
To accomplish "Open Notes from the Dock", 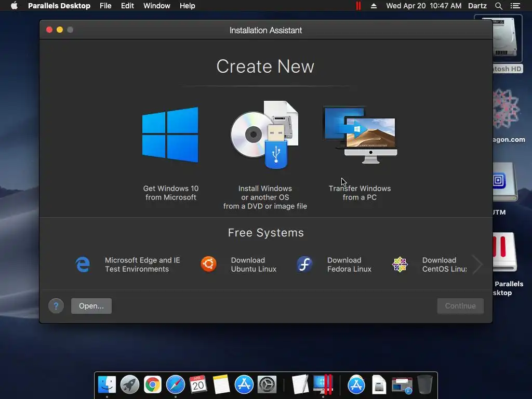I will point(221,385).
